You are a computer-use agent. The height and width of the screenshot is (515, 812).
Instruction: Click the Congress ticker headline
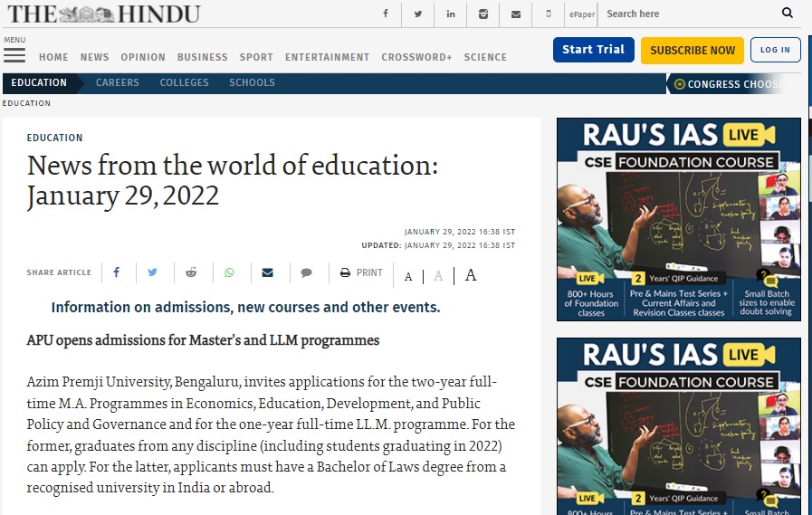pos(735,84)
